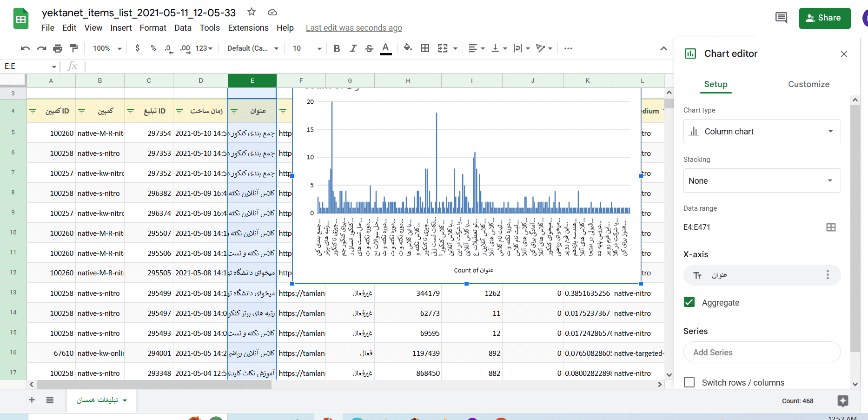Open the borders tool
This screenshot has height=420, width=868.
tap(425, 48)
